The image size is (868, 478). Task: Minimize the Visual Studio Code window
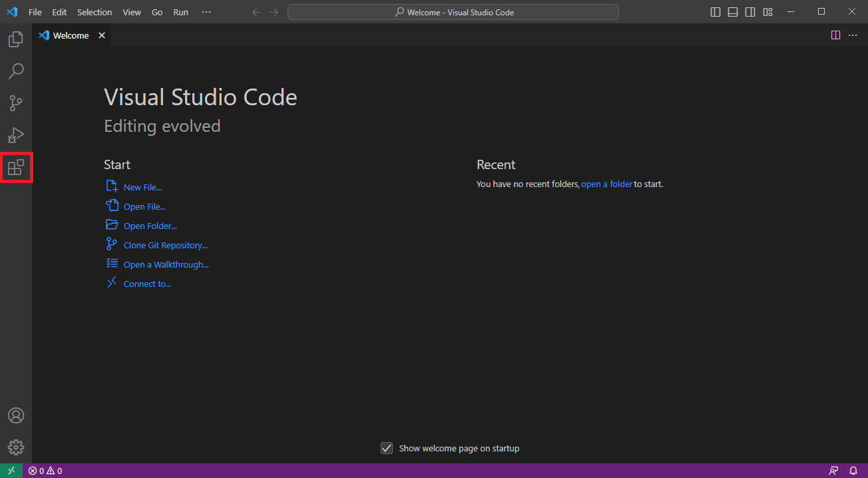[790, 12]
